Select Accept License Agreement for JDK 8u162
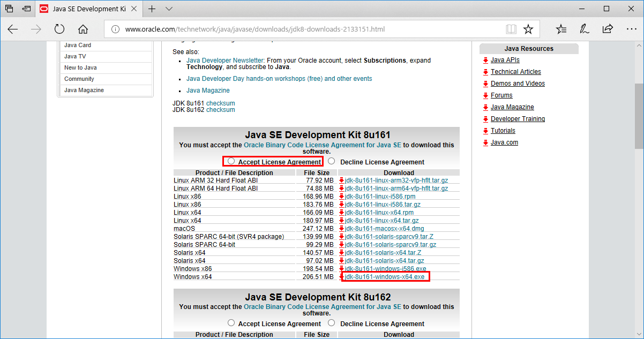644x339 pixels. 231,322
